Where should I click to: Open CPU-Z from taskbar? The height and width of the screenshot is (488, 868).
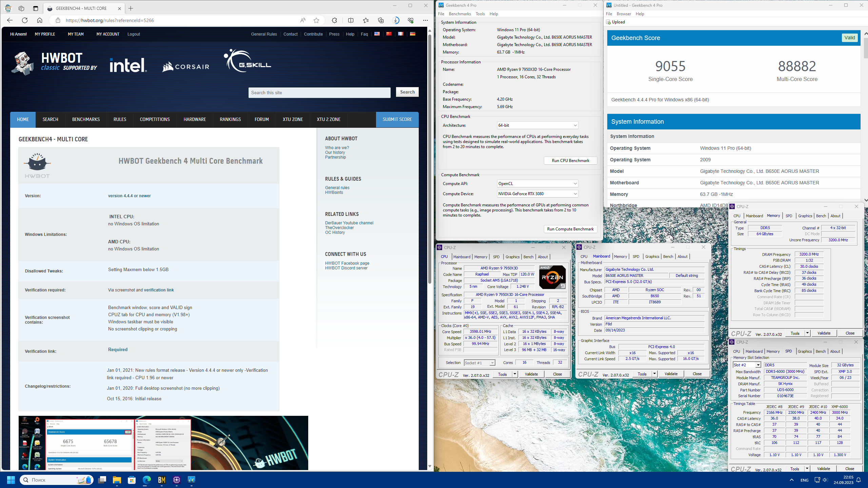click(x=177, y=480)
